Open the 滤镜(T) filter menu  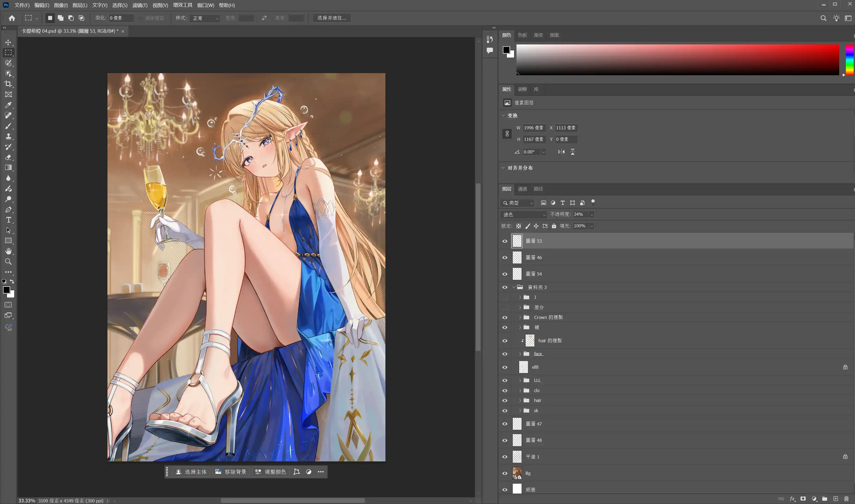pyautogui.click(x=140, y=5)
